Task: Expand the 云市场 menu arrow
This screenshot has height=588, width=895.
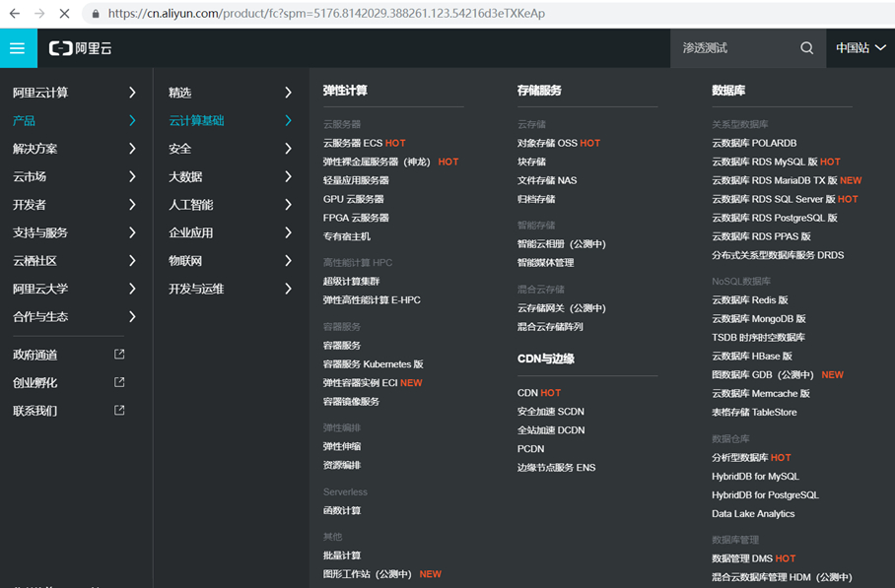Action: (132, 176)
